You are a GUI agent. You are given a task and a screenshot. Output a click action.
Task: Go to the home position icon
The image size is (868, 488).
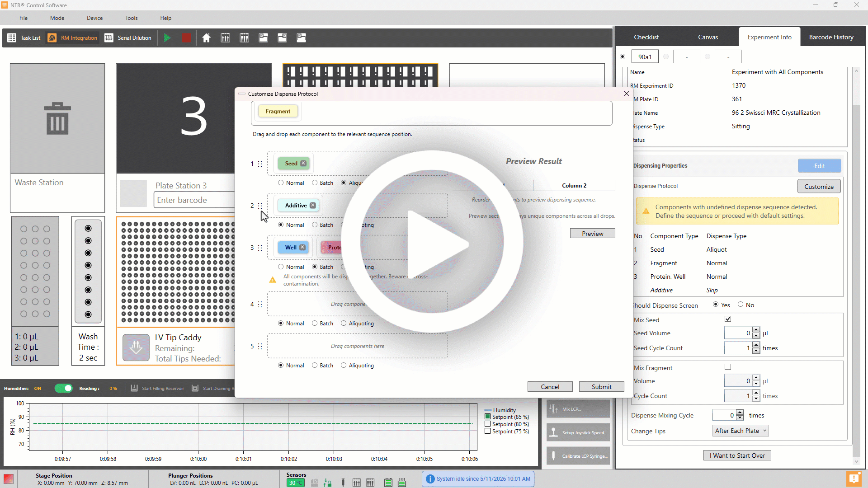pos(206,38)
